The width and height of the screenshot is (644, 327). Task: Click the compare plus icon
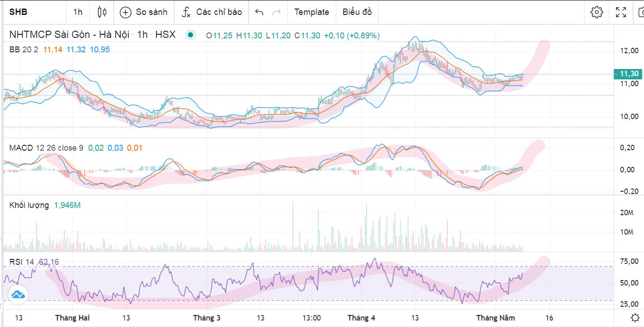(125, 12)
